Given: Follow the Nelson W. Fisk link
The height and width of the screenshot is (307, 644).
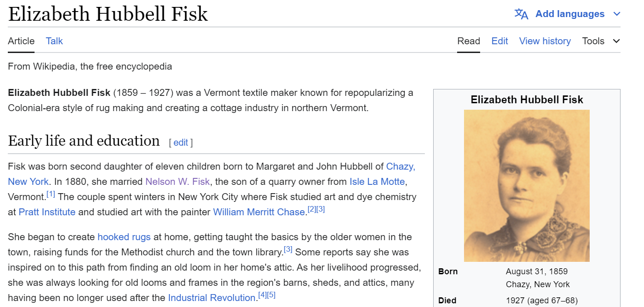Looking at the screenshot, I should tap(177, 182).
